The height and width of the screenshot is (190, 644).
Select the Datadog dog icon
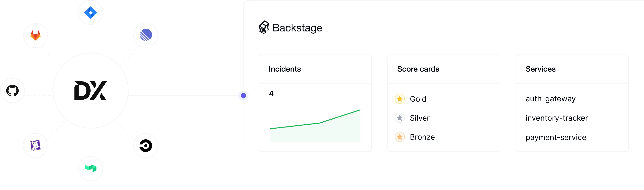tap(35, 145)
